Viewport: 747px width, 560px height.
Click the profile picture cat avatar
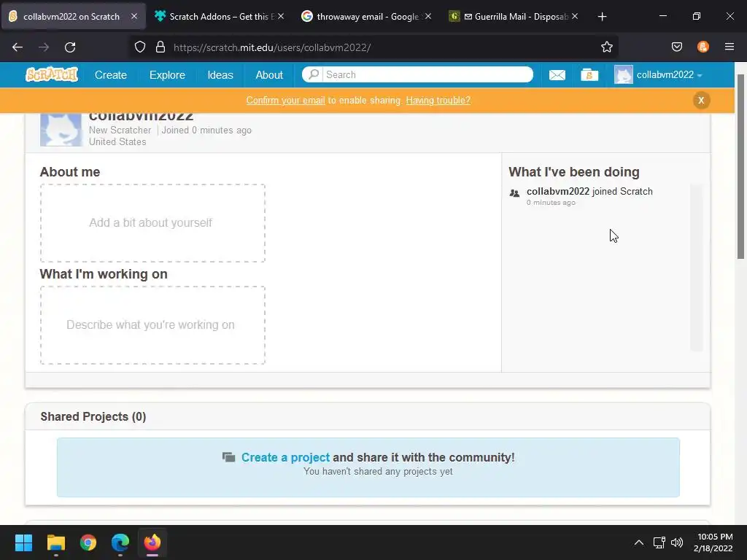[61, 130]
